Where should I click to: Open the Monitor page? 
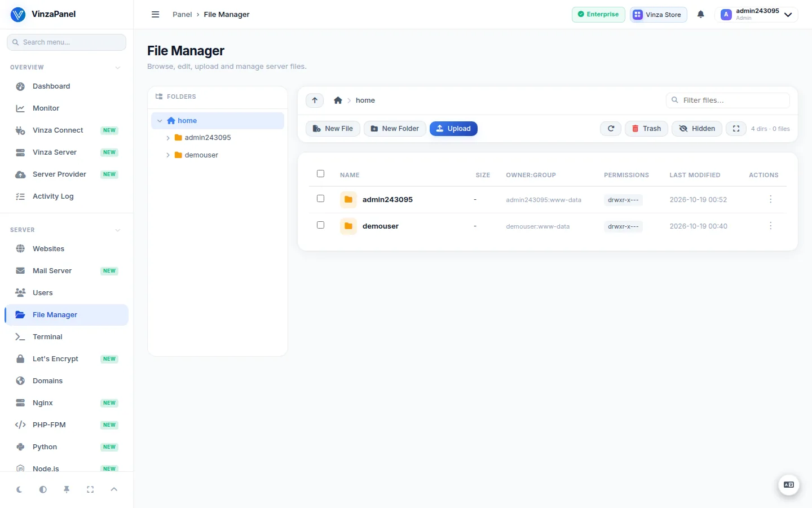[x=67, y=108]
